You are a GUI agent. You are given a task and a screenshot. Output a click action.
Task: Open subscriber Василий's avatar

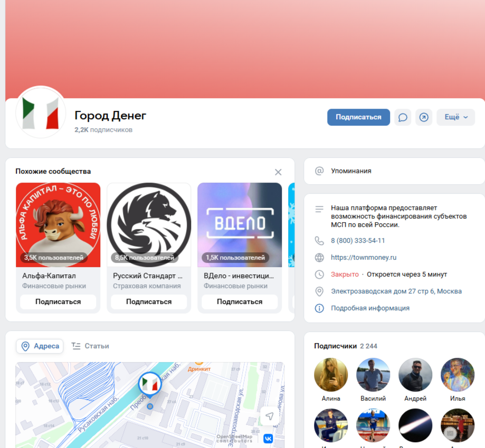pos(373,375)
